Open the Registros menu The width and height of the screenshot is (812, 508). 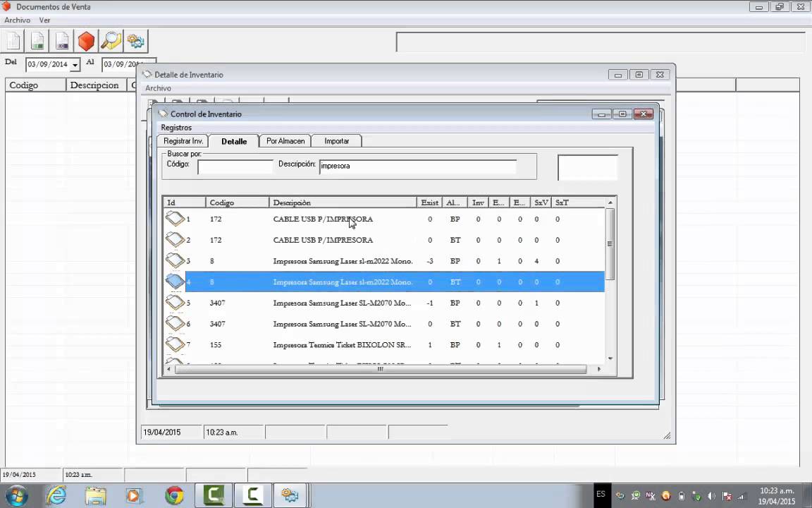[x=176, y=128]
